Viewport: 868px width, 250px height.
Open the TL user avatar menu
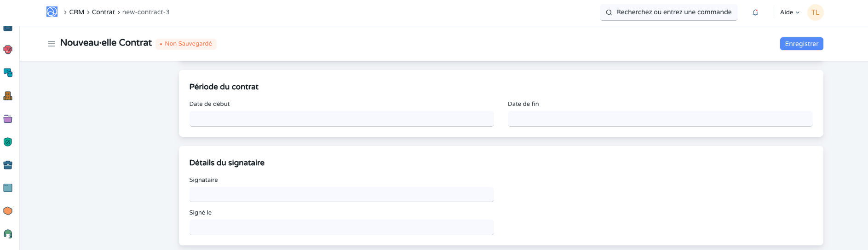coord(815,12)
